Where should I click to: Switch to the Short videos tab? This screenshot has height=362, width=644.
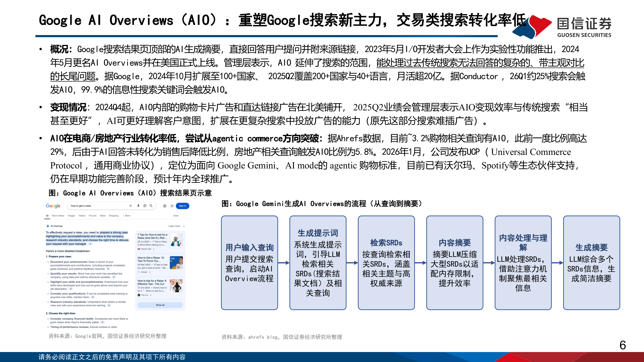58,216
